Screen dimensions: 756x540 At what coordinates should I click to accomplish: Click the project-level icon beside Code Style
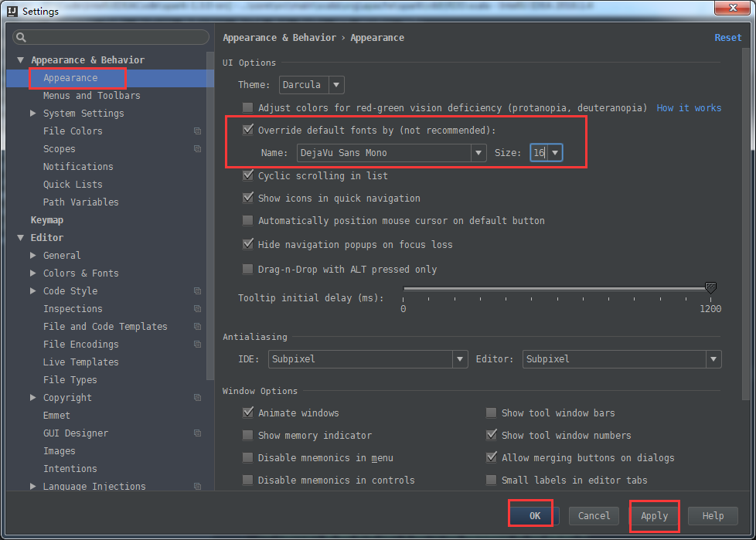197,291
